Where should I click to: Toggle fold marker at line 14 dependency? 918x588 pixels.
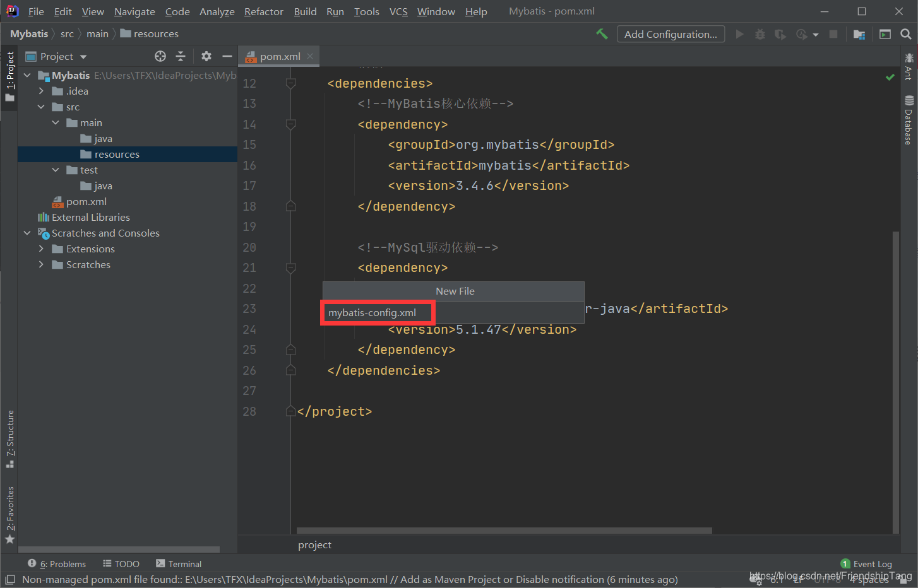click(290, 124)
